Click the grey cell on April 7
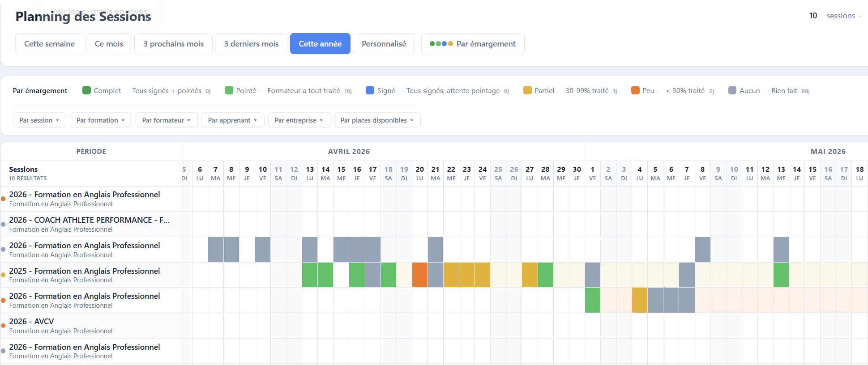868x365 pixels. pyautogui.click(x=216, y=250)
